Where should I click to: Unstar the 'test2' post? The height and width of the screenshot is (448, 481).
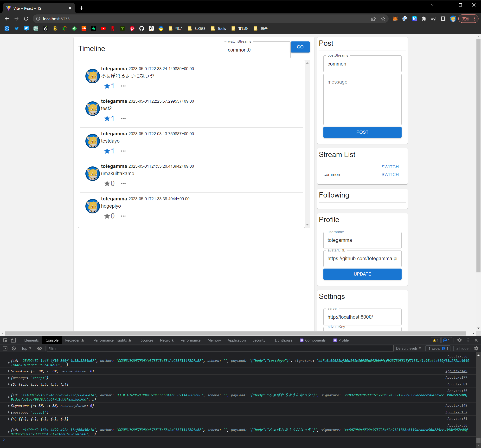107,119
